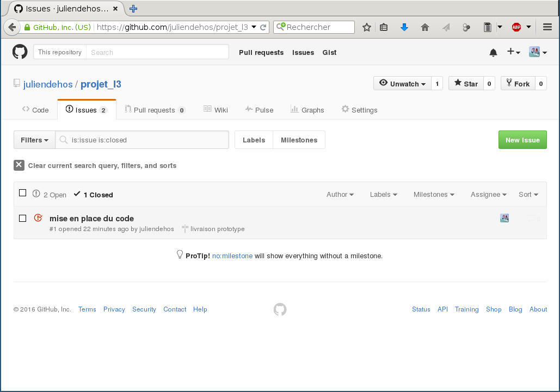
Task: Click assignee avatar on mise en place issue
Action: [504, 218]
